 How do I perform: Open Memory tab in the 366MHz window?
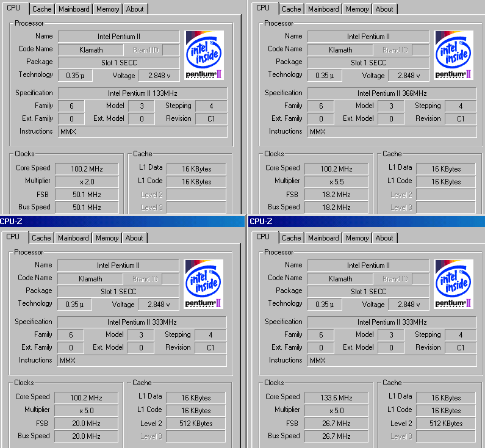pyautogui.click(x=357, y=9)
